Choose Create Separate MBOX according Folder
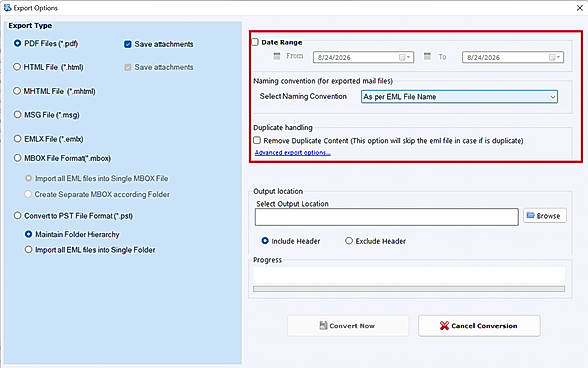 [x=28, y=194]
